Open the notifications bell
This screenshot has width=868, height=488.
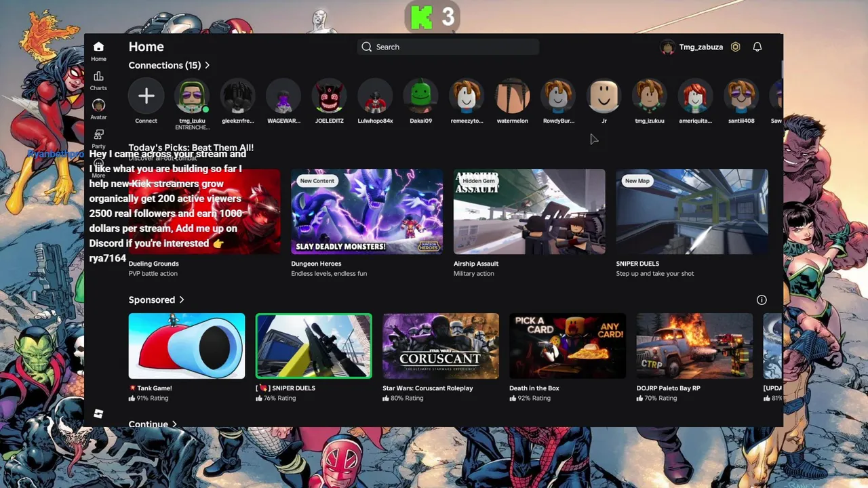click(x=757, y=47)
